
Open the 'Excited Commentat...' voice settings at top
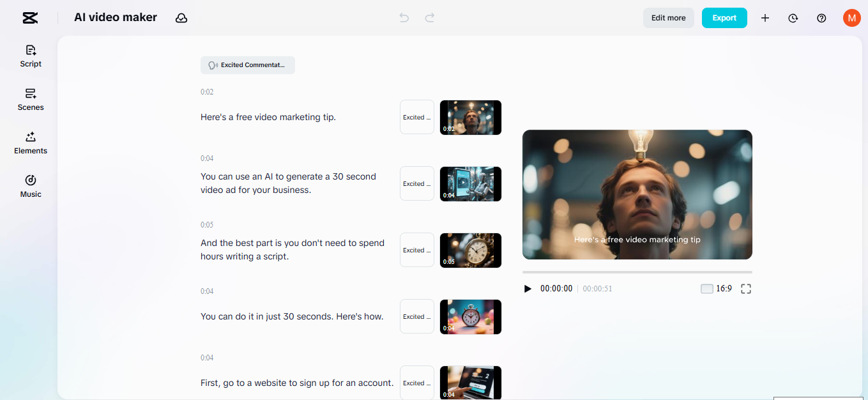(247, 65)
